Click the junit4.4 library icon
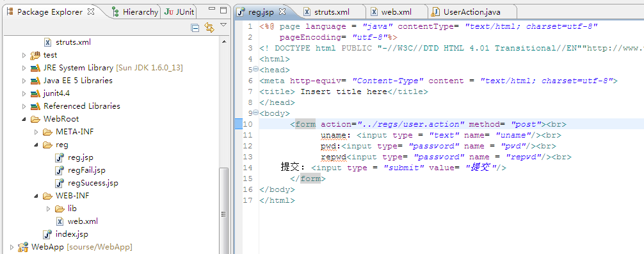The width and height of the screenshot is (644, 254). (x=35, y=93)
